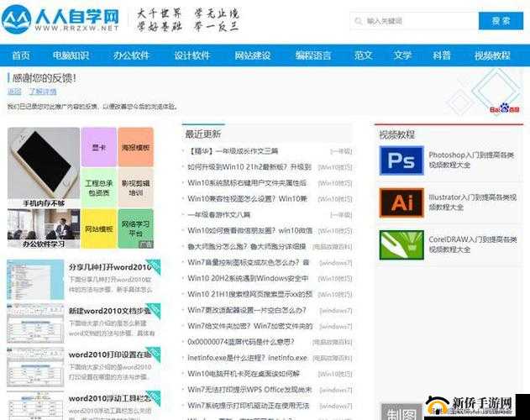The image size is (530, 420).
Task: Open 文学 navigation item
Action: 402,55
